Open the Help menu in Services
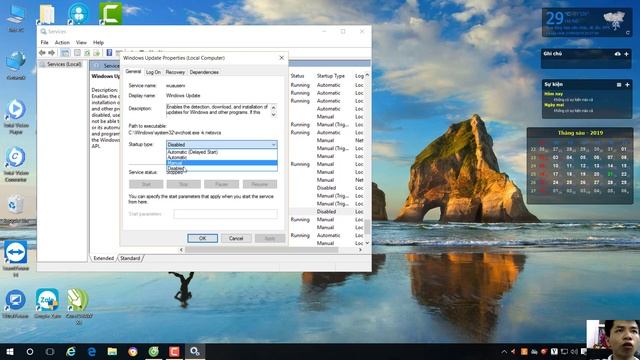 click(98, 42)
